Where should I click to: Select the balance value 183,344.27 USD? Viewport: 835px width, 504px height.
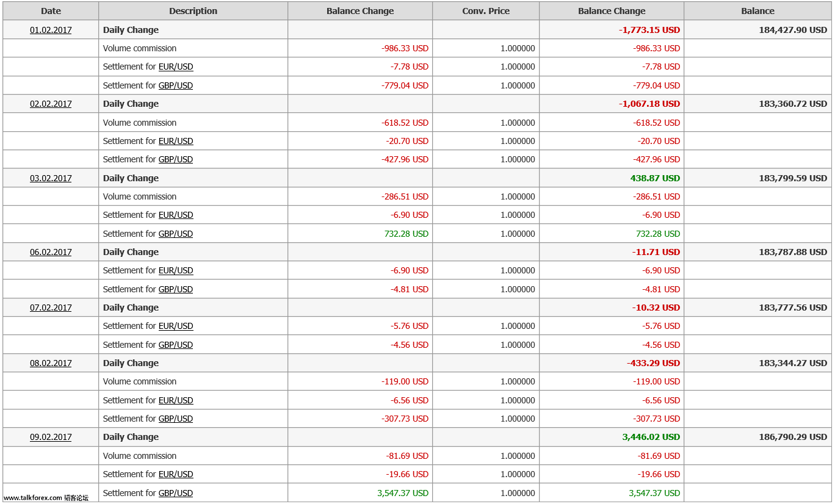tap(793, 363)
